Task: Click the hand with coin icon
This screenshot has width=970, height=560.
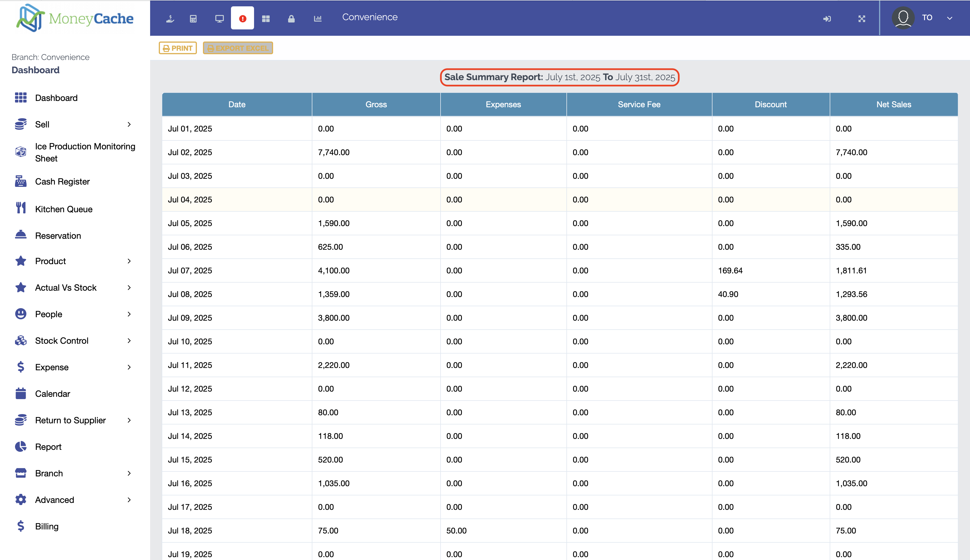Action: tap(170, 18)
